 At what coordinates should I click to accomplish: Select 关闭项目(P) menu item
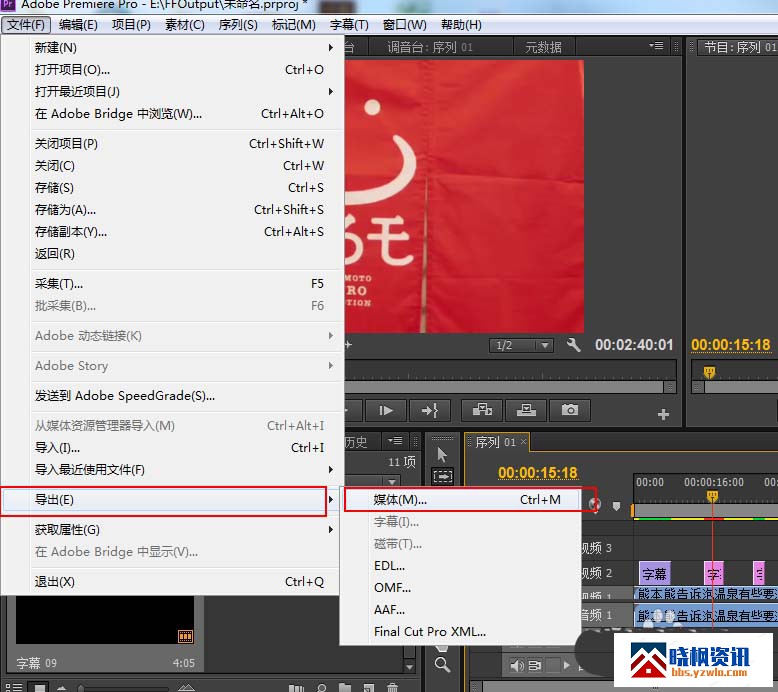(x=170, y=144)
